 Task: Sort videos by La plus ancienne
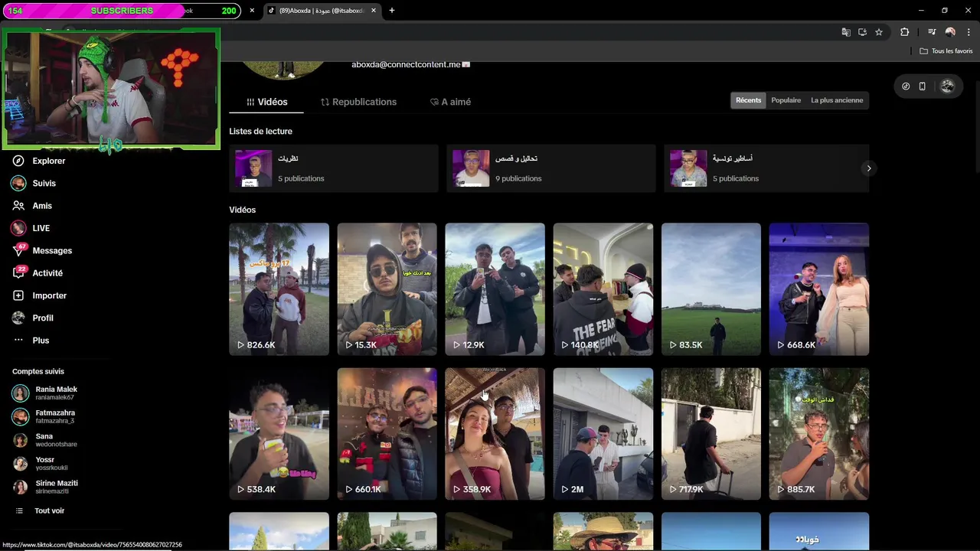(837, 100)
